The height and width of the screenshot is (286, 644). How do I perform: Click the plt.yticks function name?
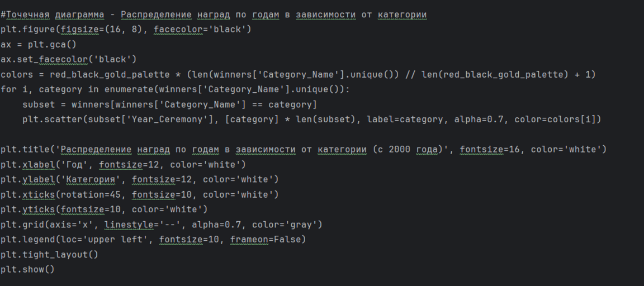point(28,209)
